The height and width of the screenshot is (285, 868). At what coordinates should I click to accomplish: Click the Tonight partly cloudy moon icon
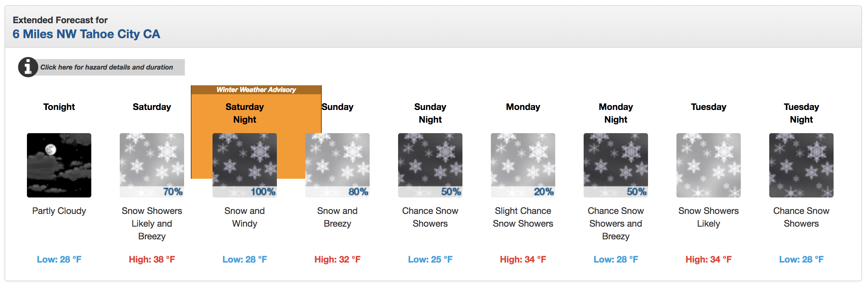pos(59,165)
